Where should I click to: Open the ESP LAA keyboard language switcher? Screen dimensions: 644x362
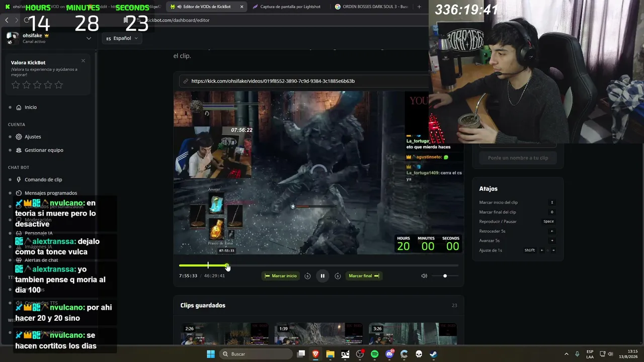coord(590,354)
